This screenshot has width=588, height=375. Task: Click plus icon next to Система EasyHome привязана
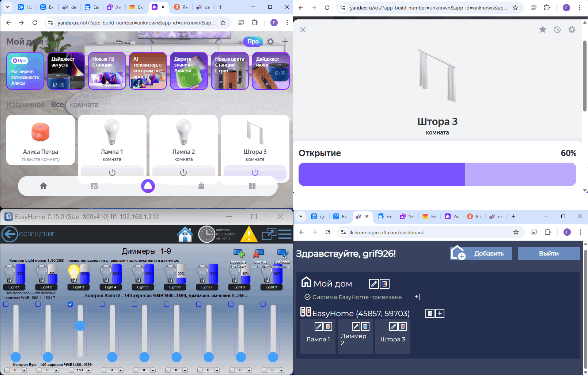pos(416,297)
